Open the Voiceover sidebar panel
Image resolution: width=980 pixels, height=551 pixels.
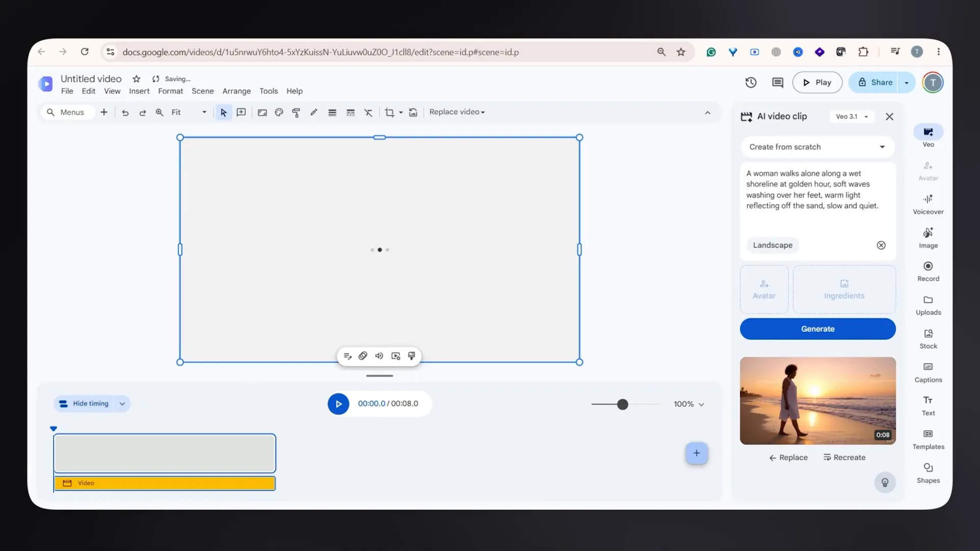(928, 204)
